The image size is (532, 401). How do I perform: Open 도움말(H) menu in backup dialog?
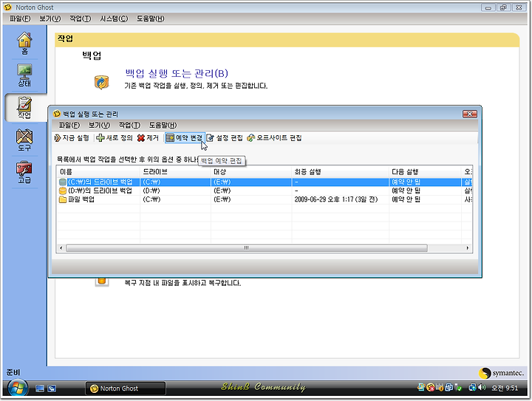163,125
